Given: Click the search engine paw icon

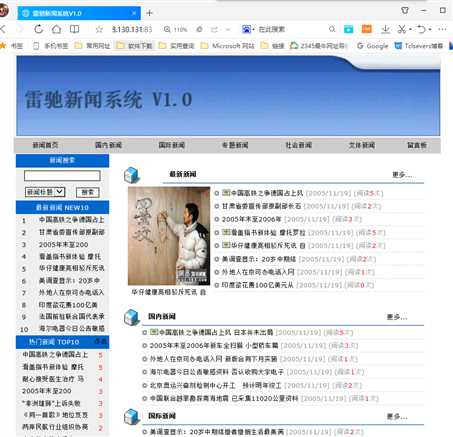Looking at the screenshot, I should [x=246, y=29].
